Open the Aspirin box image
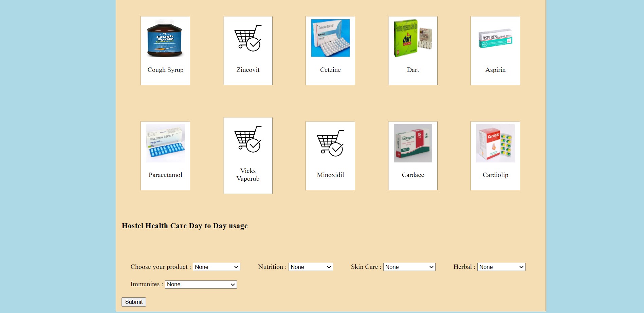Image resolution: width=644 pixels, height=313 pixels. (495, 38)
